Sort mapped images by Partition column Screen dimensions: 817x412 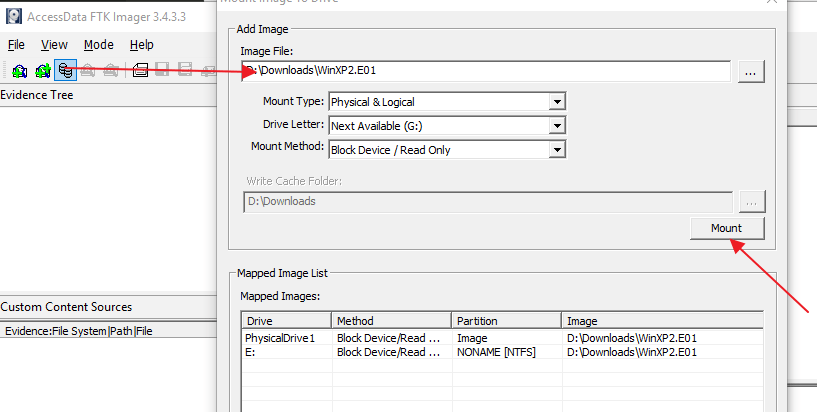click(506, 320)
